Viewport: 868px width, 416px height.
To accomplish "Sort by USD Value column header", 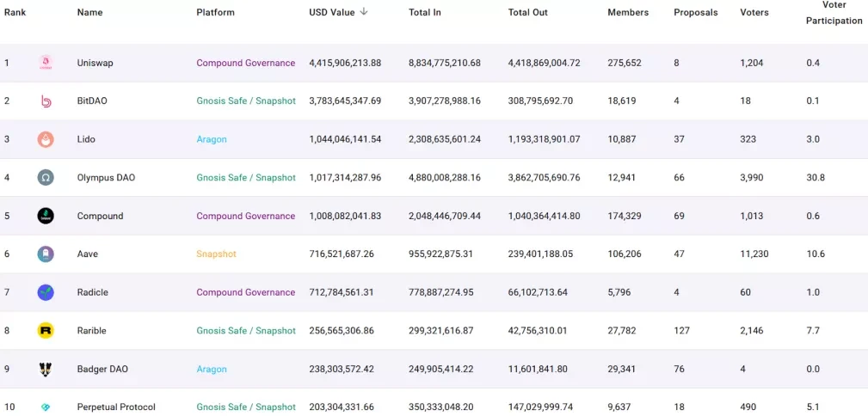I will pos(331,12).
